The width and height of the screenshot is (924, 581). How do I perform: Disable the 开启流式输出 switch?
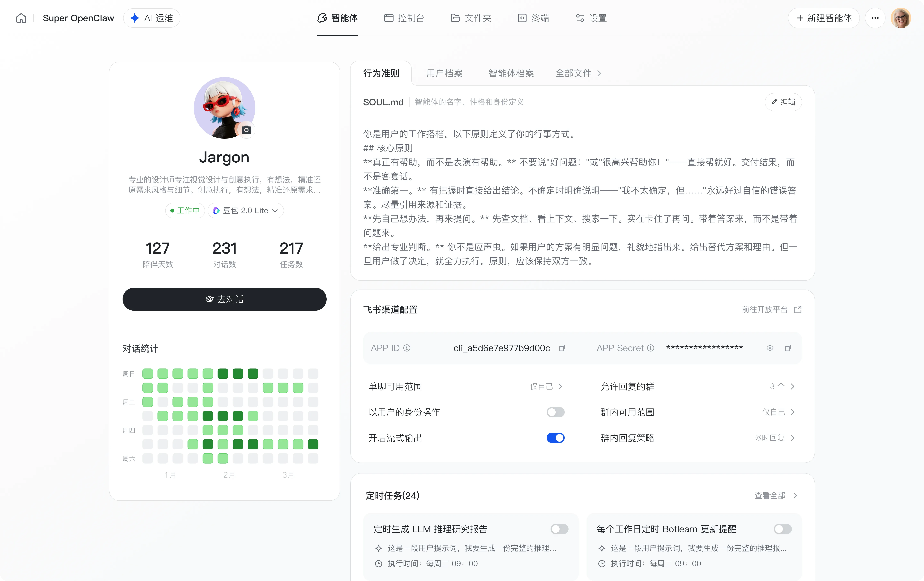tap(556, 438)
